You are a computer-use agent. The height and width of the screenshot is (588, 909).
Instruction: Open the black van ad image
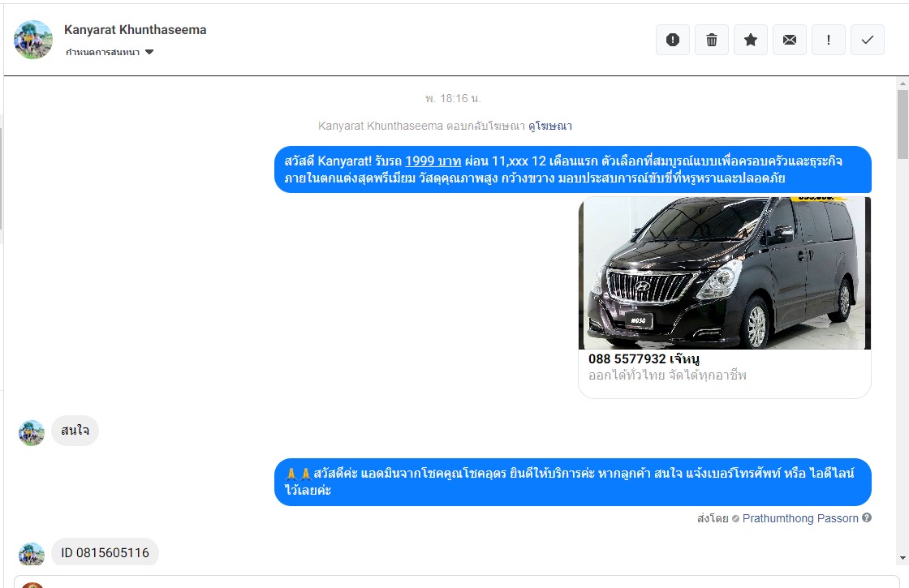coord(725,273)
